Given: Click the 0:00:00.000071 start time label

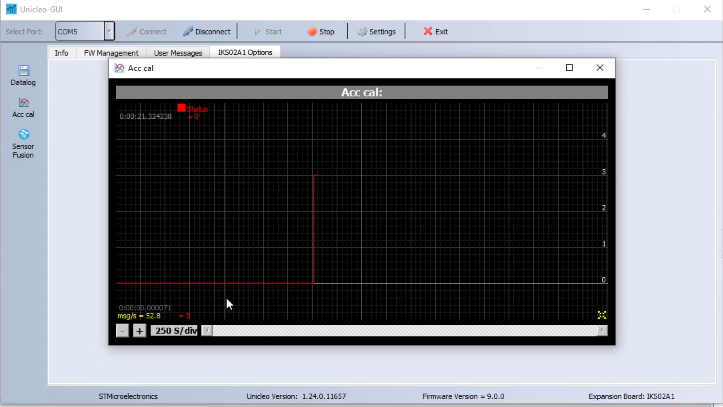Looking at the screenshot, I should [x=145, y=307].
